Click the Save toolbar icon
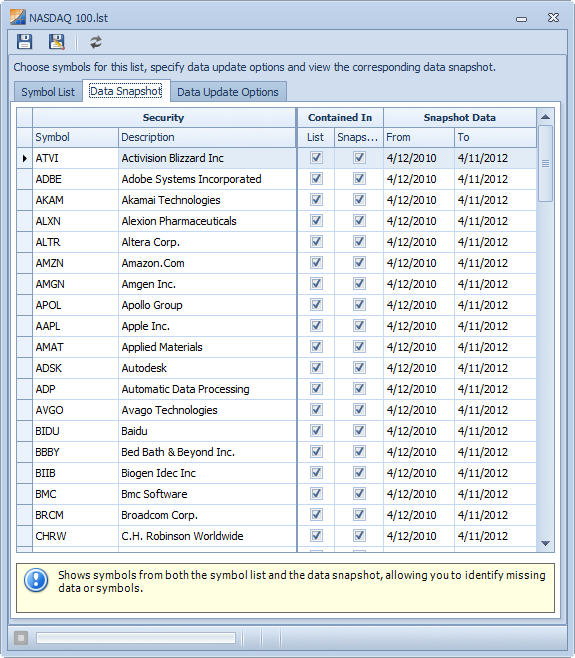 (24, 42)
